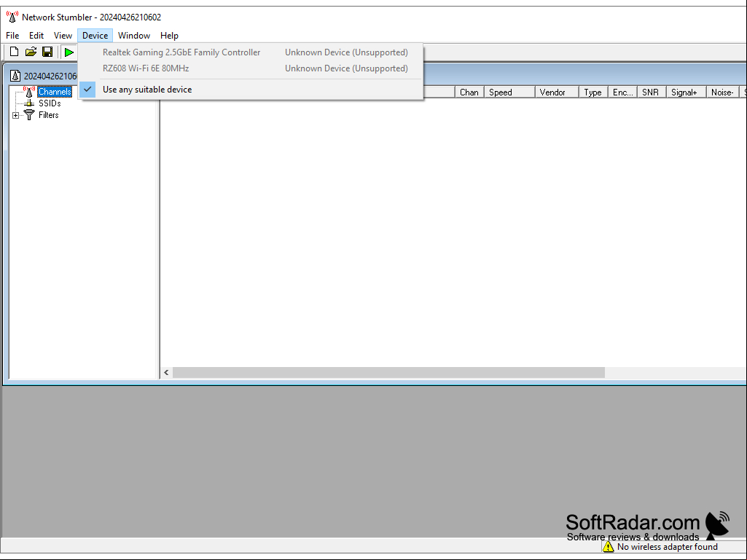Sort by the Speed column header

click(509, 92)
